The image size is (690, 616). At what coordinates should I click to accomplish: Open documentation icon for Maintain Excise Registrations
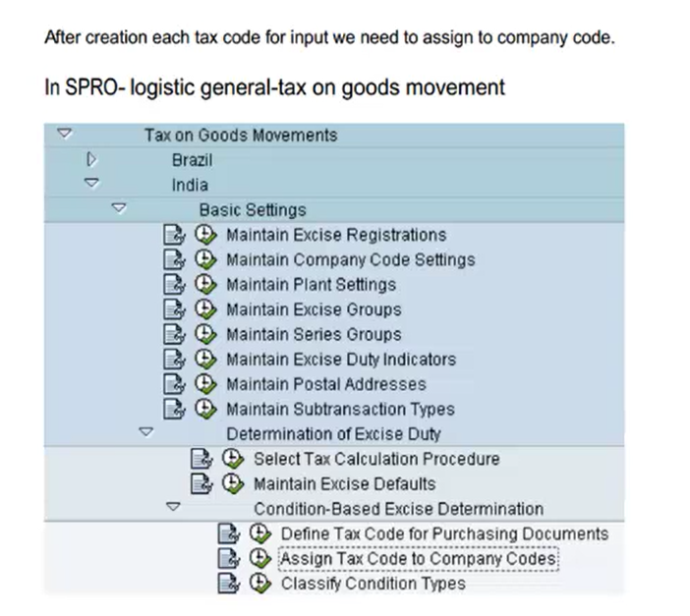pyautogui.click(x=174, y=235)
